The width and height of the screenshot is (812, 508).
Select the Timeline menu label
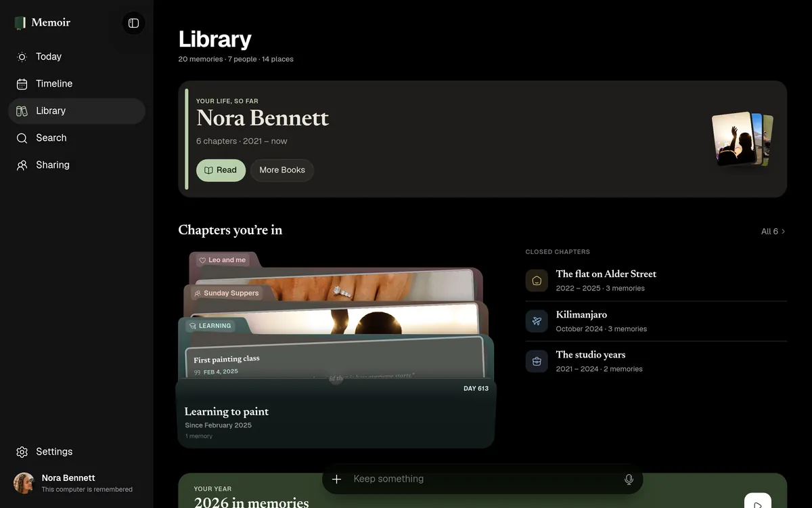[54, 84]
